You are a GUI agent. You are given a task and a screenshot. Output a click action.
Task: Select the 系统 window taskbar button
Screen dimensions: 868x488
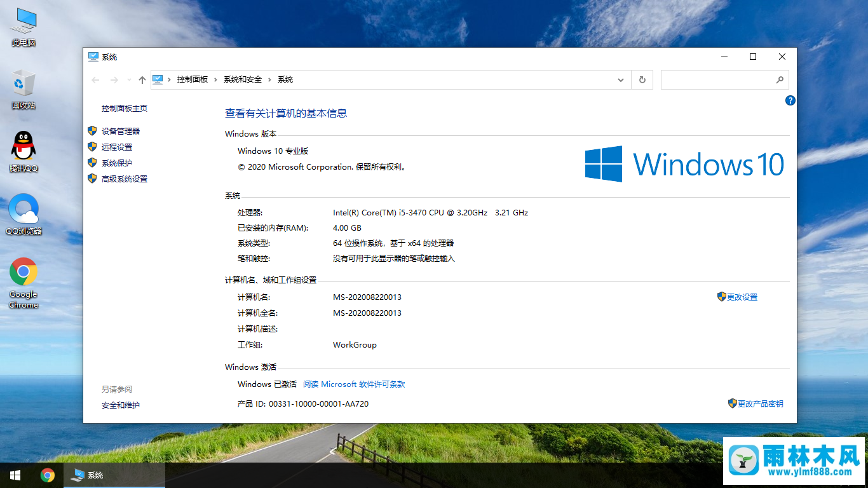(x=114, y=475)
